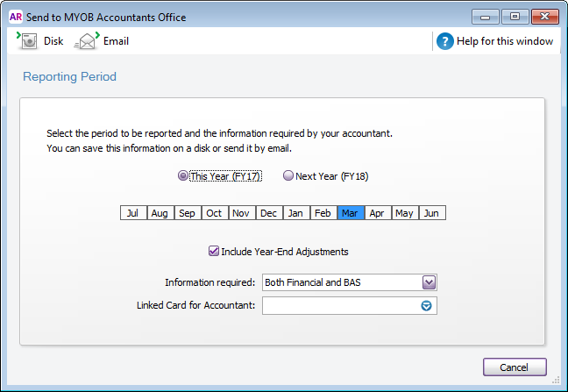Select the Oct period cell
Image resolution: width=568 pixels, height=392 pixels.
pyautogui.click(x=214, y=213)
